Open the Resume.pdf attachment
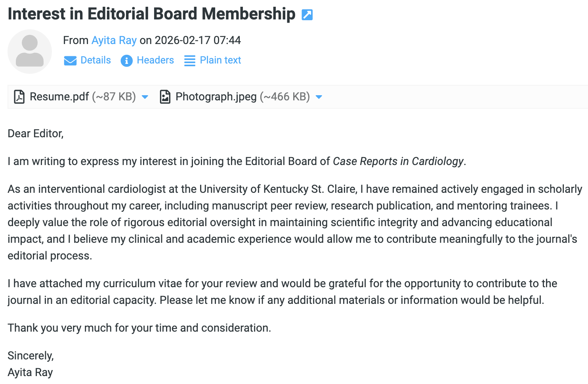This screenshot has height=384, width=588. [59, 97]
